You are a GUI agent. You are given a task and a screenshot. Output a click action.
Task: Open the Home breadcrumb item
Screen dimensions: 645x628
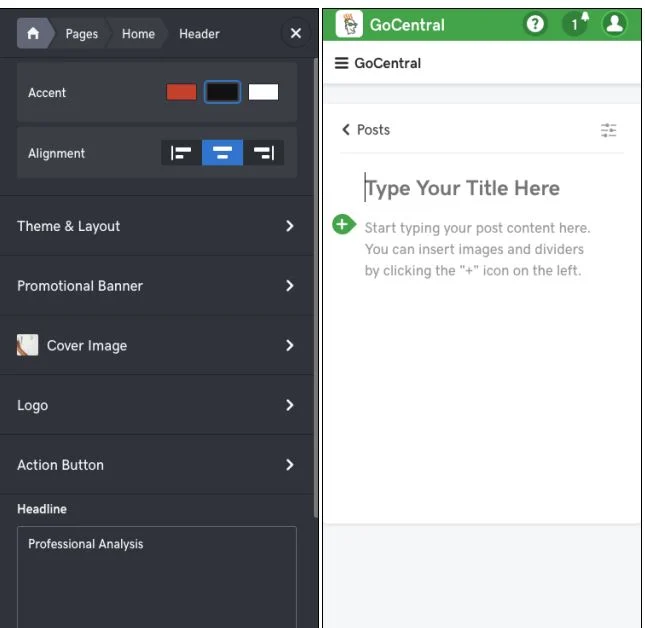[138, 34]
